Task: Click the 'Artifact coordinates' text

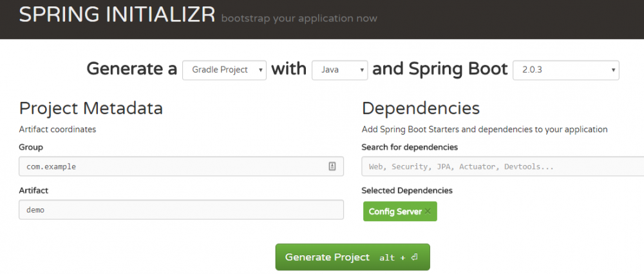Action: coord(57,129)
